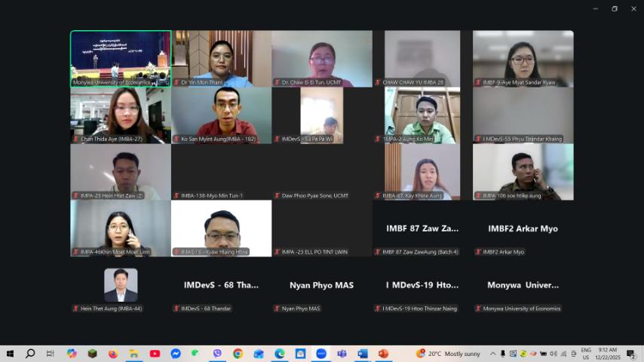
Task: Click the Windows Start button
Action: pyautogui.click(x=10, y=354)
